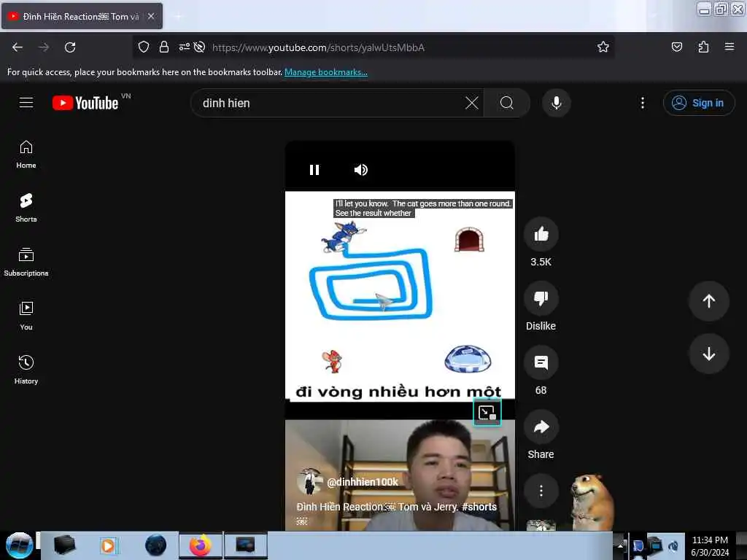Open Windows Start orb

point(19,545)
